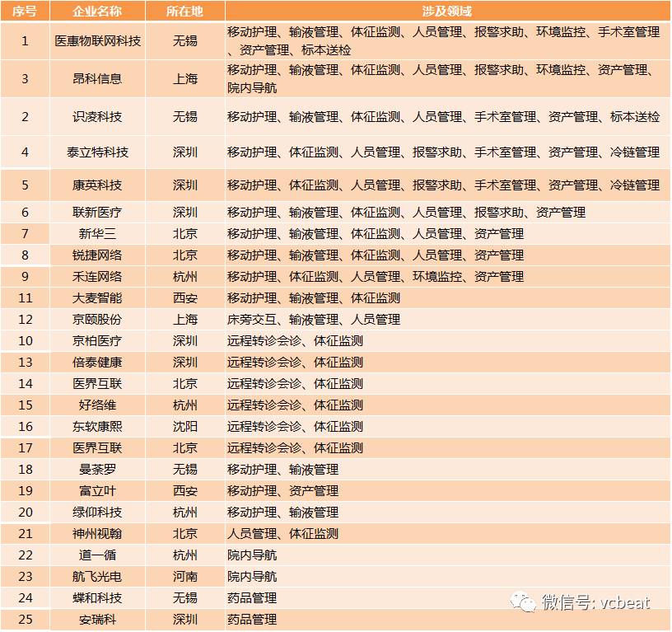Screen dimensions: 672x632
Task: Select company name 京颐股份
Action: point(97,319)
